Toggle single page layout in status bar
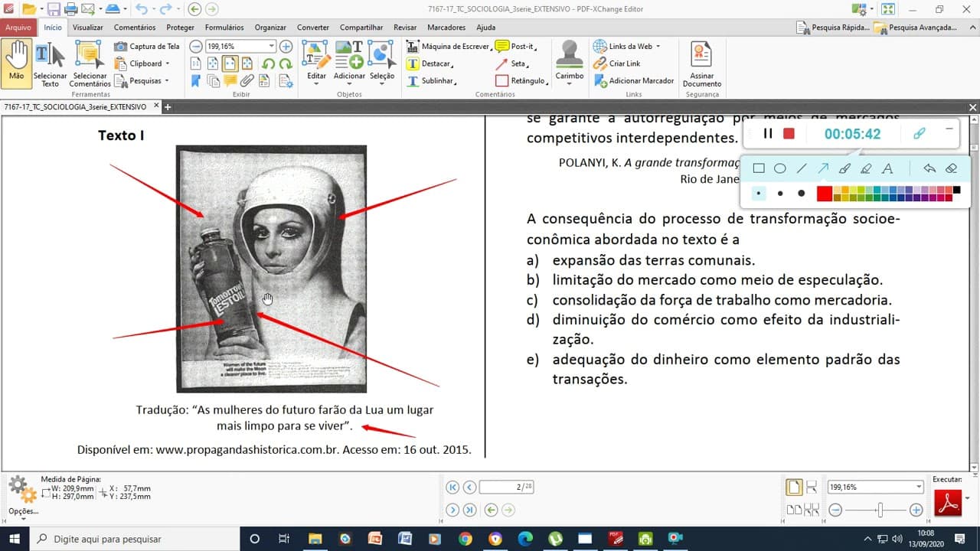This screenshot has height=551, width=980. pyautogui.click(x=795, y=487)
